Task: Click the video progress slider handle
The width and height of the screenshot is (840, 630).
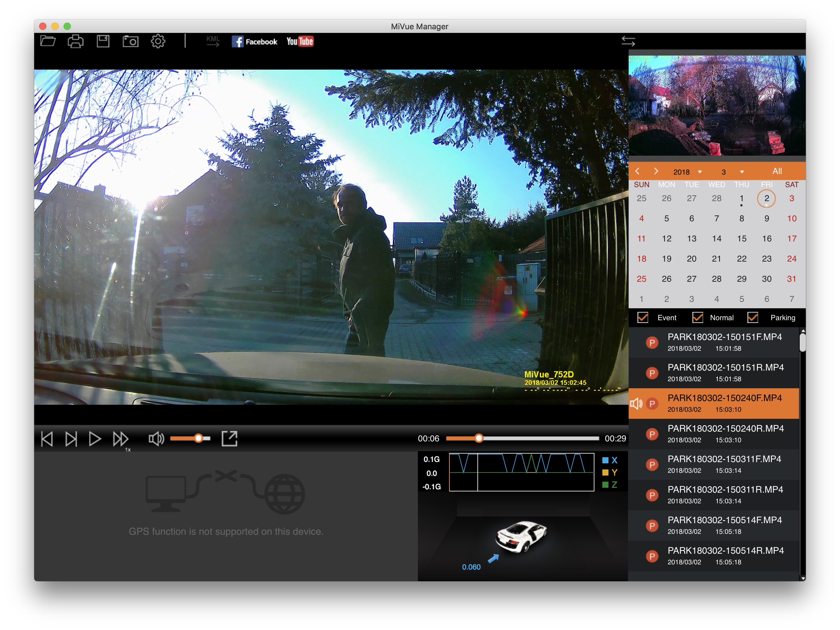Action: click(479, 438)
